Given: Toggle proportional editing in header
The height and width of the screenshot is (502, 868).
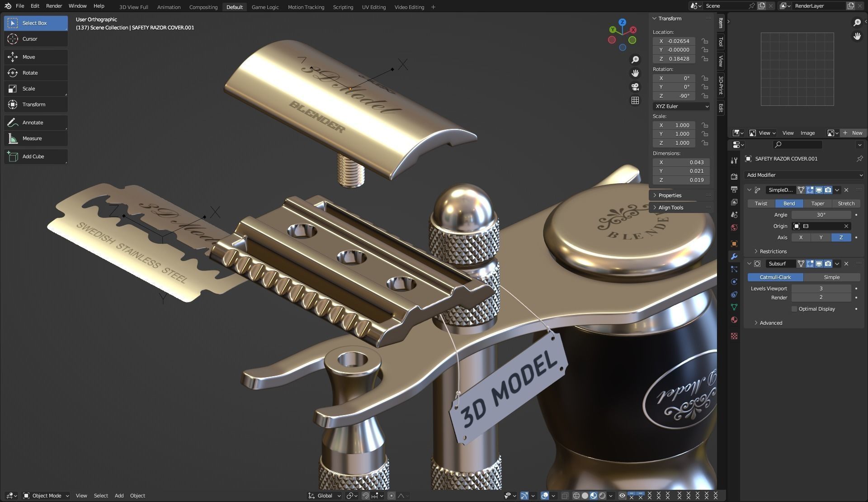Looking at the screenshot, I should (392, 496).
